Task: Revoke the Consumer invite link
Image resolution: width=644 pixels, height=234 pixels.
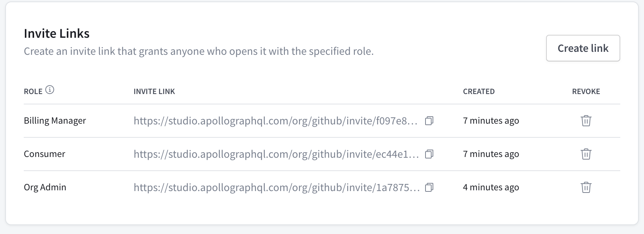Action: click(x=586, y=154)
